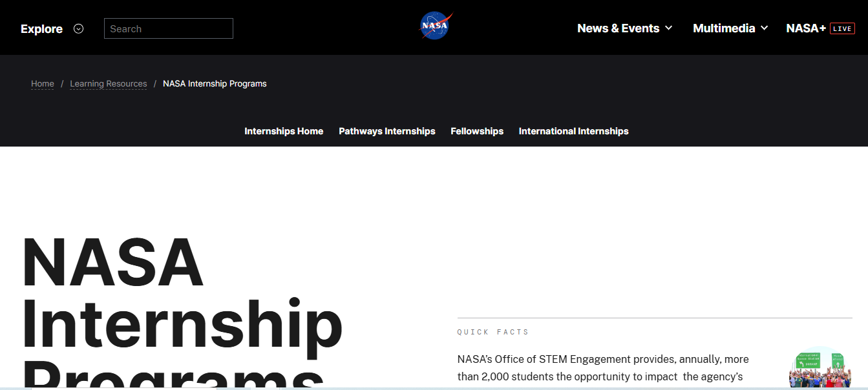
Task: Click the LIVE badge
Action: point(842,28)
